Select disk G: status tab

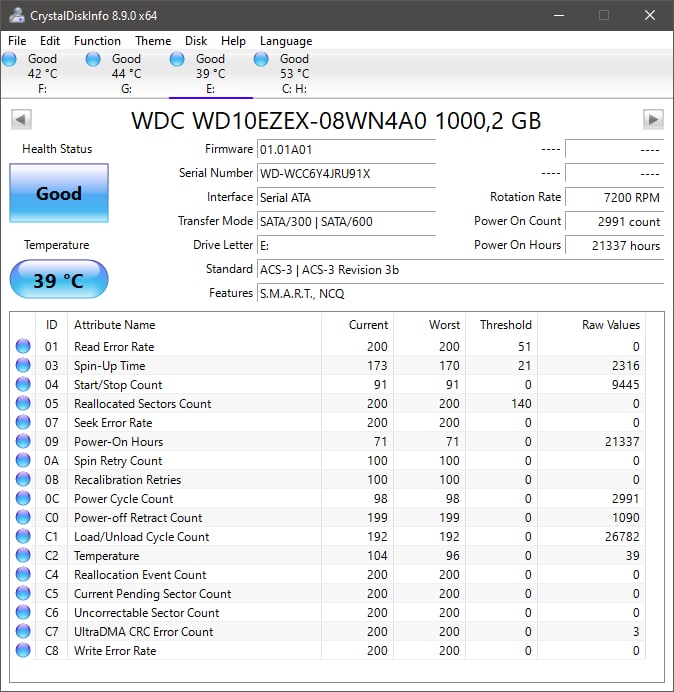point(126,73)
